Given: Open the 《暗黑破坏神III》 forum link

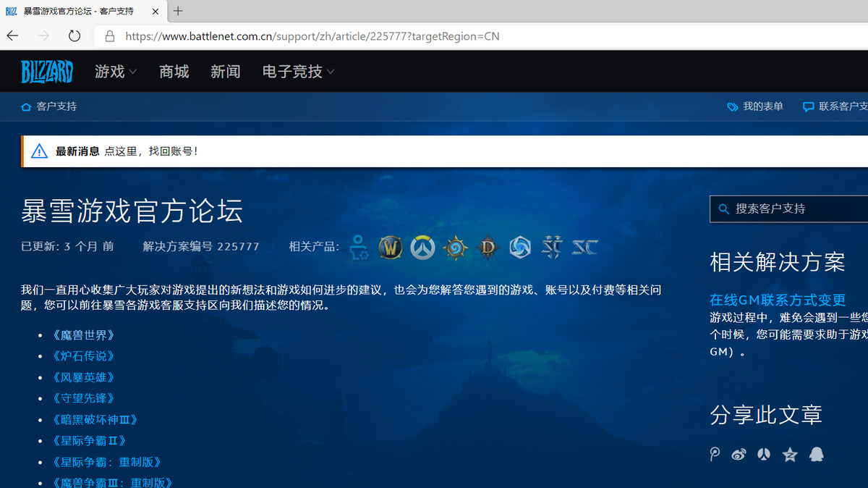Looking at the screenshot, I should [x=95, y=419].
